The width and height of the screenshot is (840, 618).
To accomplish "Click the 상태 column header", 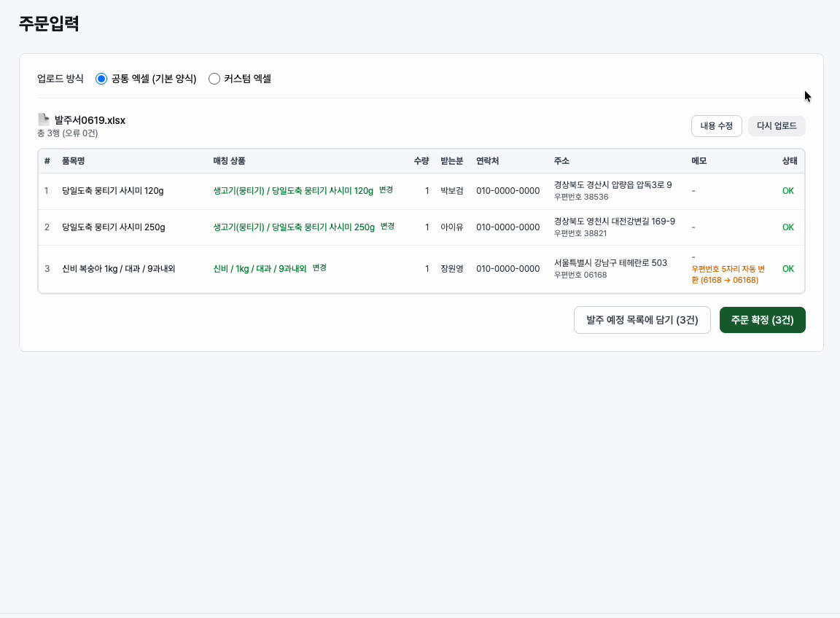I will tap(790, 161).
